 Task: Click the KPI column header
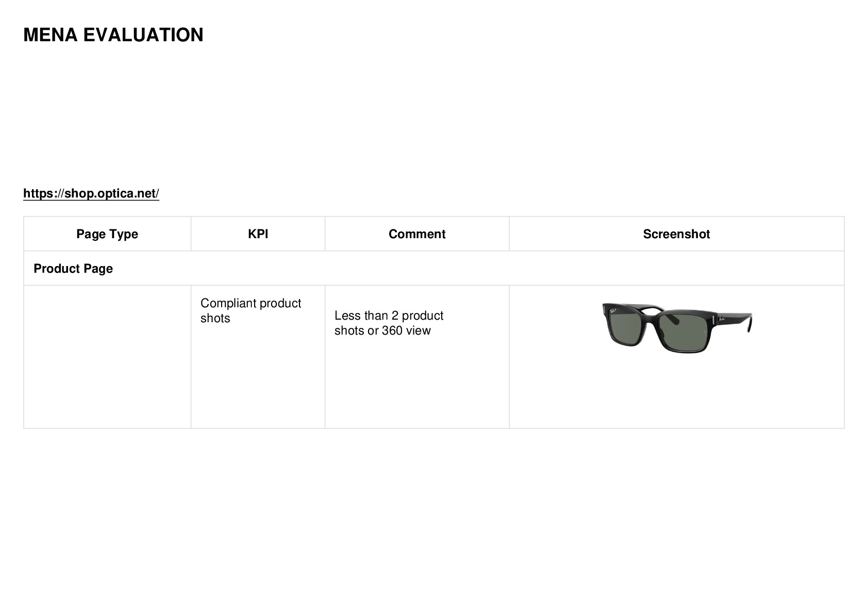click(x=258, y=234)
